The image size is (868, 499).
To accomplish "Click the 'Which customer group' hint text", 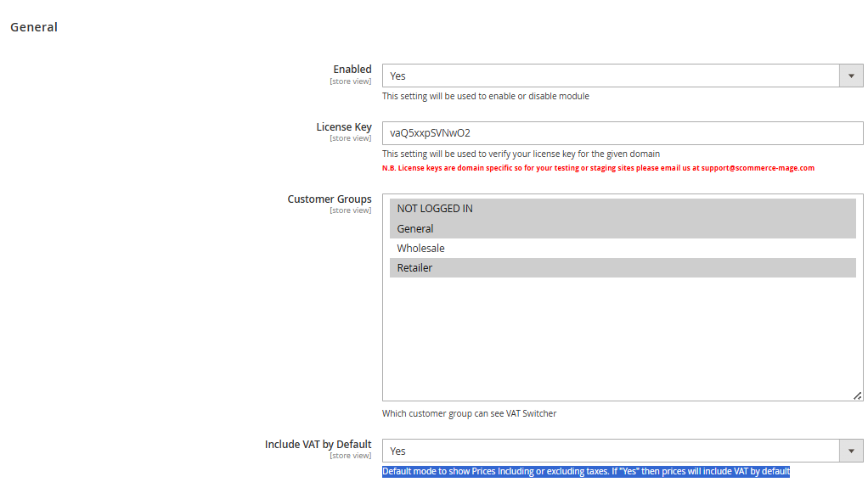I will [469, 414].
